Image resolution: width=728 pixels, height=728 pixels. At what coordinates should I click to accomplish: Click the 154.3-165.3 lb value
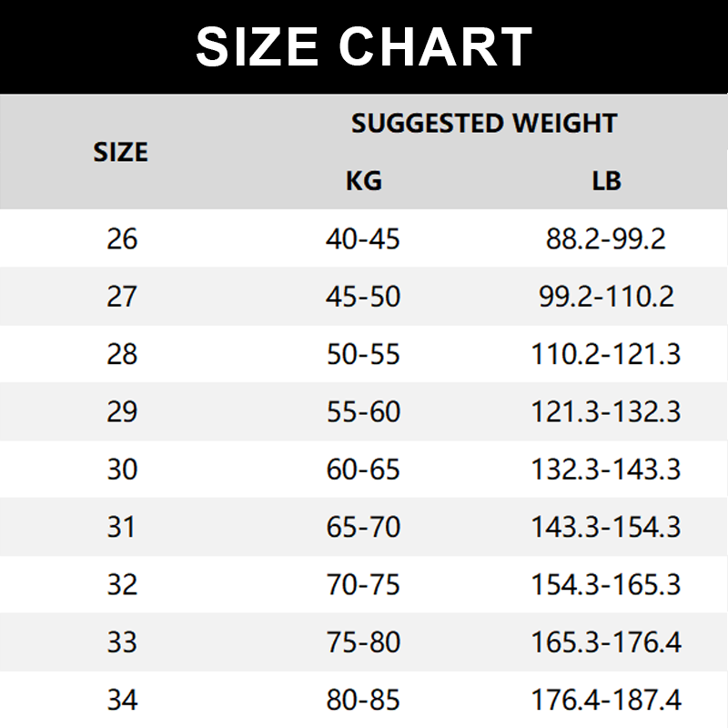pyautogui.click(x=606, y=584)
